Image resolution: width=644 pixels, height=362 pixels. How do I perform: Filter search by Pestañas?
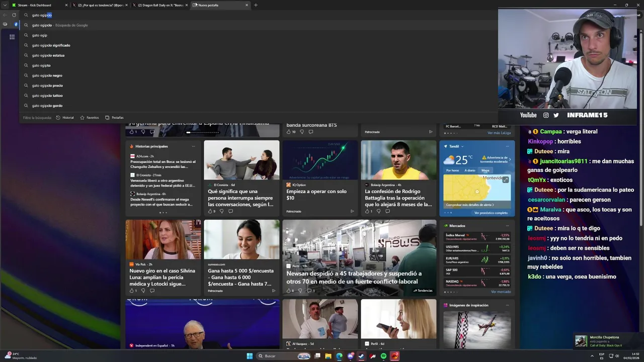pyautogui.click(x=114, y=118)
